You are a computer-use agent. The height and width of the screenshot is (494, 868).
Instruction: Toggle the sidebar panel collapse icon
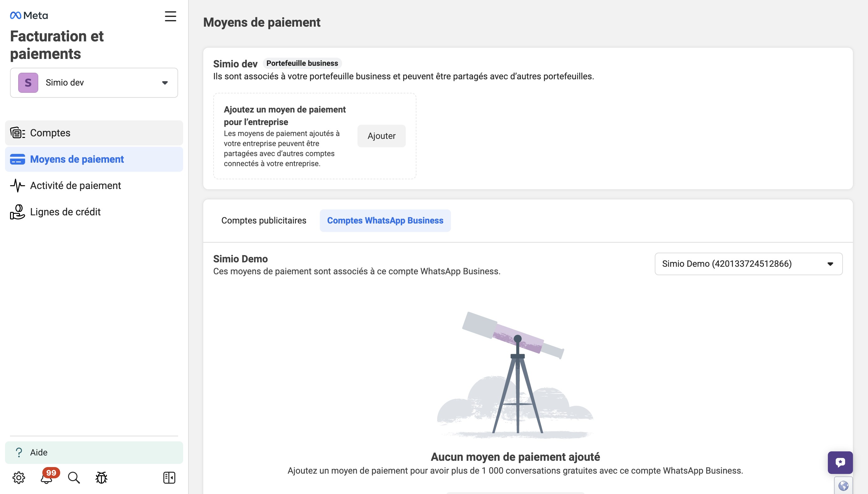point(169,478)
